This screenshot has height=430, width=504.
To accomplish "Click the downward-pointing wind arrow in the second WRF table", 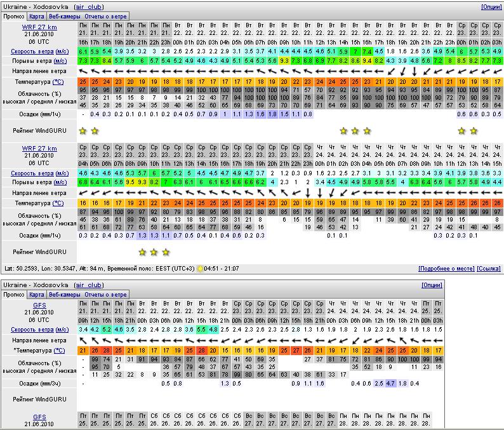I will (308, 192).
